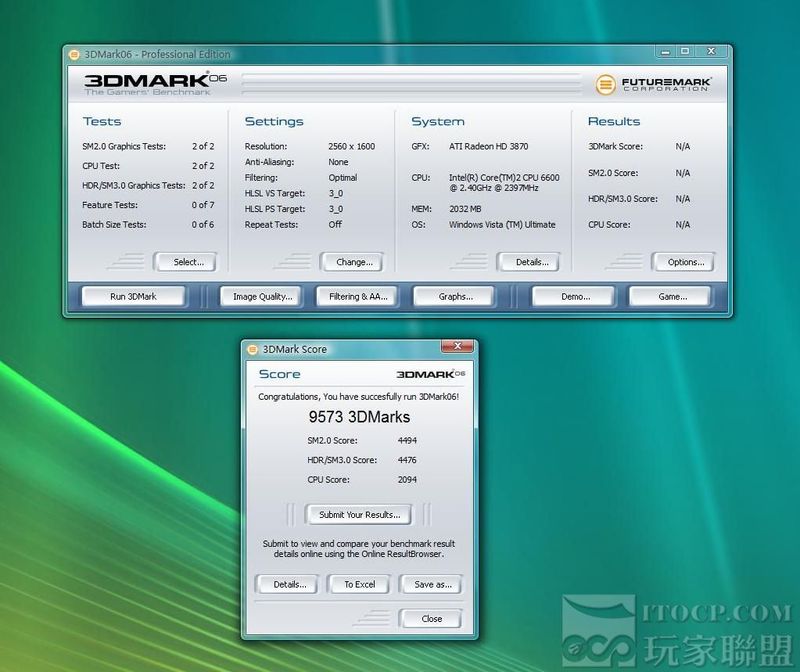
Task: Open Filtering & AA... settings
Action: (x=358, y=296)
